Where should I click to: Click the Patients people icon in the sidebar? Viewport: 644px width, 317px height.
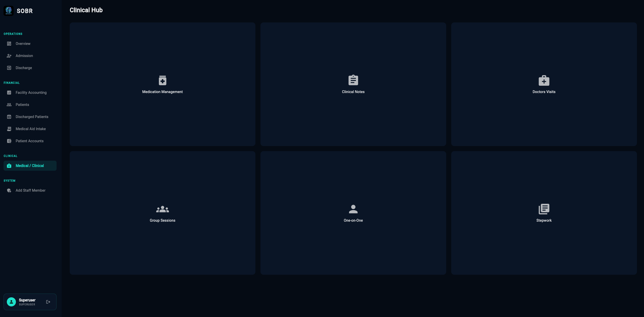(x=9, y=105)
